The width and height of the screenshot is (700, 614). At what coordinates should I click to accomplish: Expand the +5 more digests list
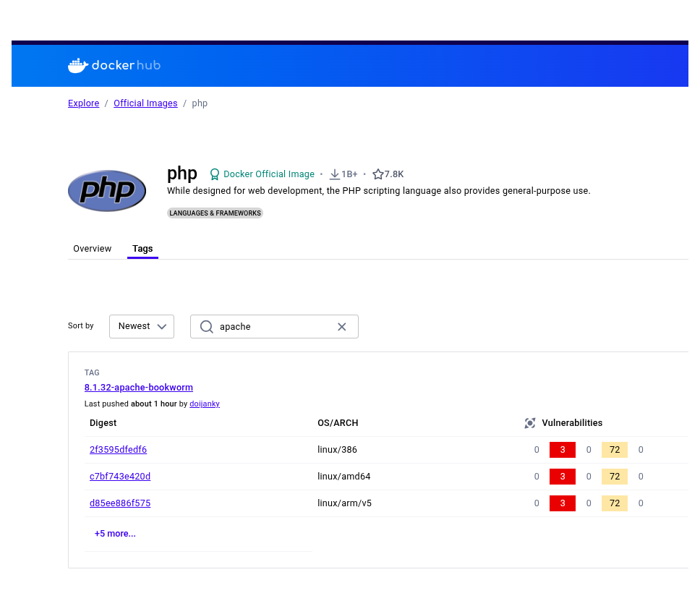coord(115,534)
